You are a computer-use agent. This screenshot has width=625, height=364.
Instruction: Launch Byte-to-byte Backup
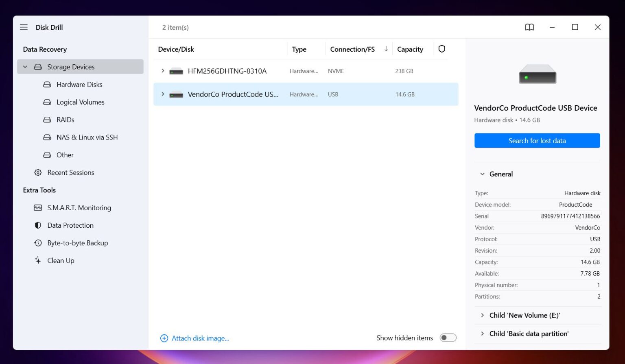click(77, 243)
